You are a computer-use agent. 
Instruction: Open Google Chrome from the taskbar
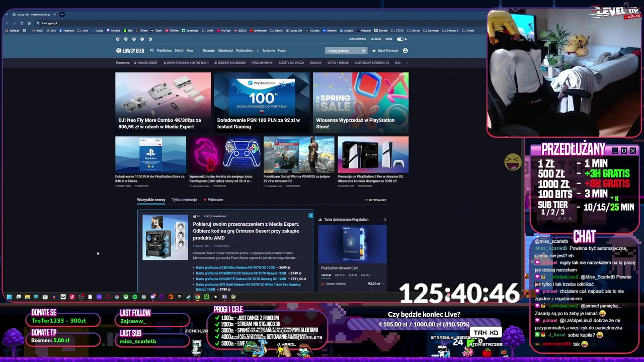(198, 297)
